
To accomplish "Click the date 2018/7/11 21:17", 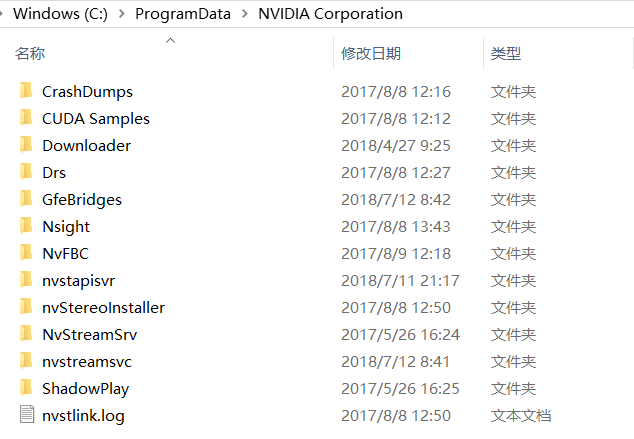I will click(x=400, y=281).
